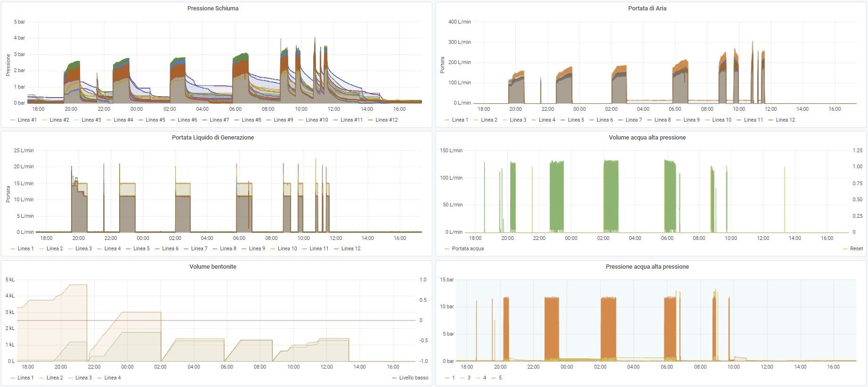Toggle Linea #2 series in Pressione Schiuma legend
868x387 pixels.
coord(59,120)
